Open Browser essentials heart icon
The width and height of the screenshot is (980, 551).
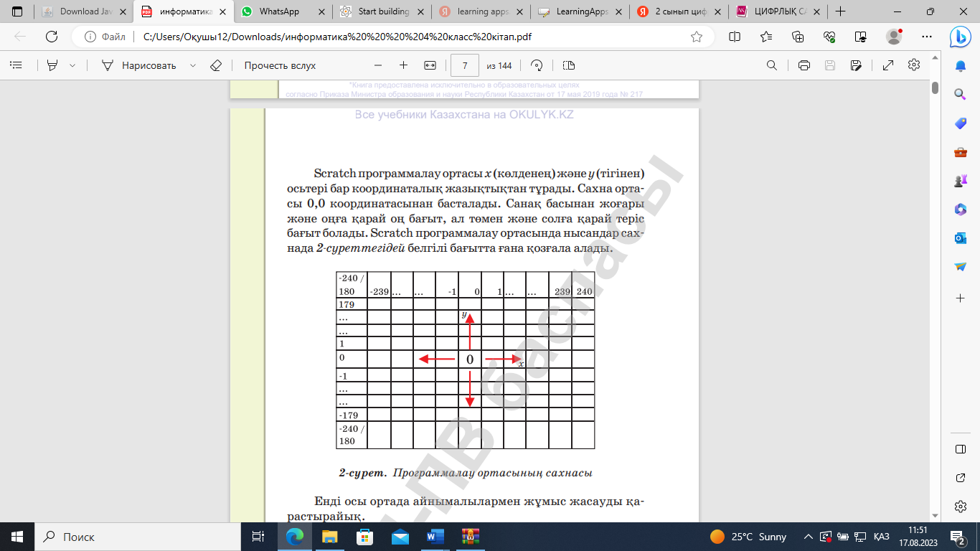(829, 37)
